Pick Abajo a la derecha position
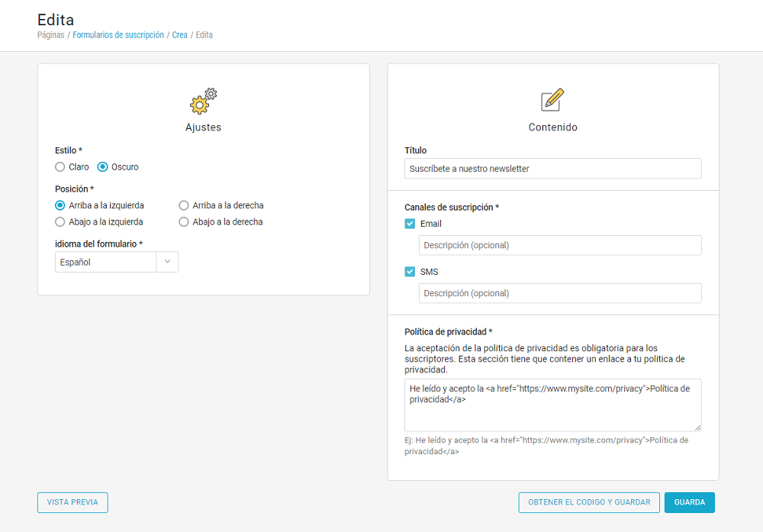The height and width of the screenshot is (532, 763). point(184,222)
